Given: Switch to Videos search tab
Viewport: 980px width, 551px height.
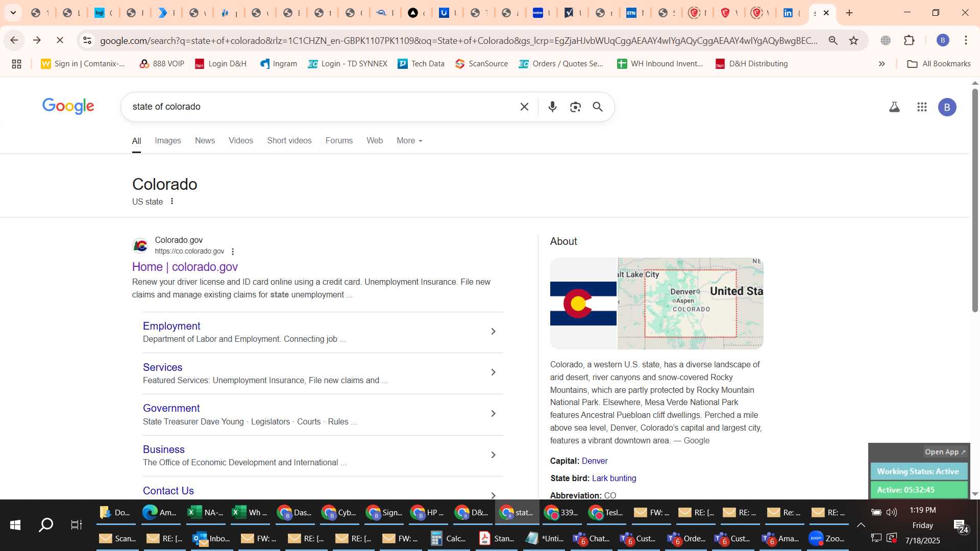Looking at the screenshot, I should pos(240,141).
